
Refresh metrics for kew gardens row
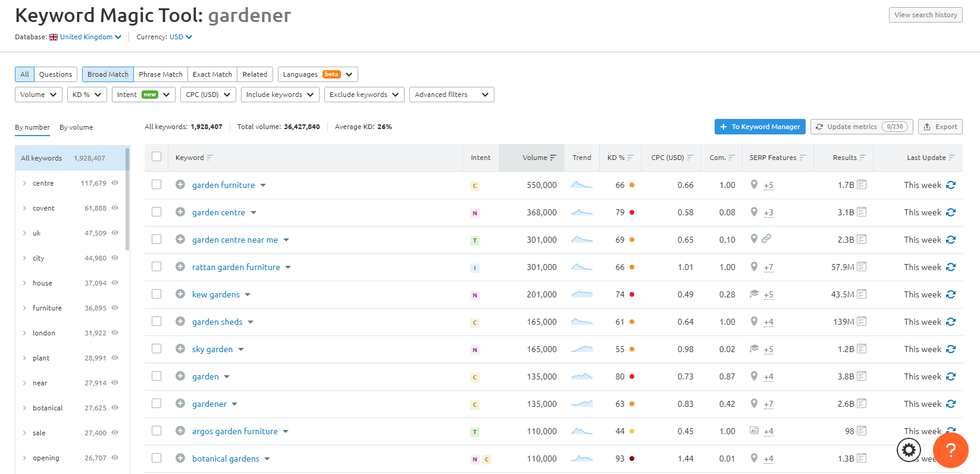[951, 294]
